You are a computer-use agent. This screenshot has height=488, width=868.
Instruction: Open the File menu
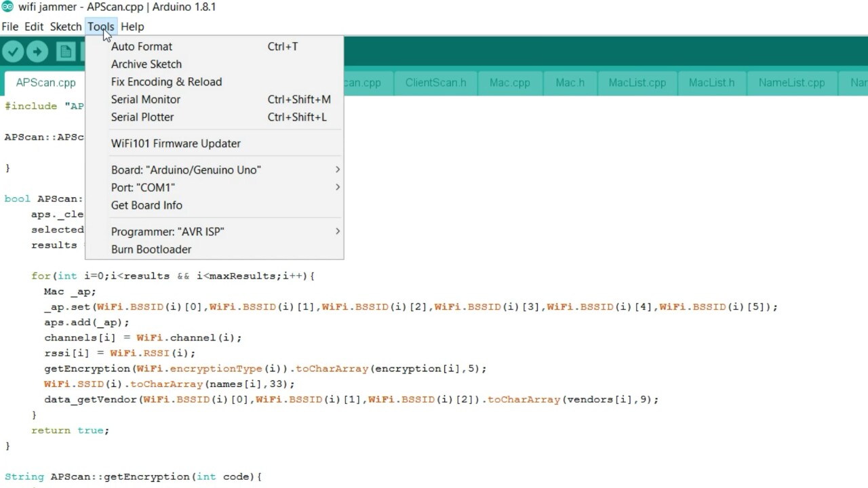pyautogui.click(x=9, y=26)
